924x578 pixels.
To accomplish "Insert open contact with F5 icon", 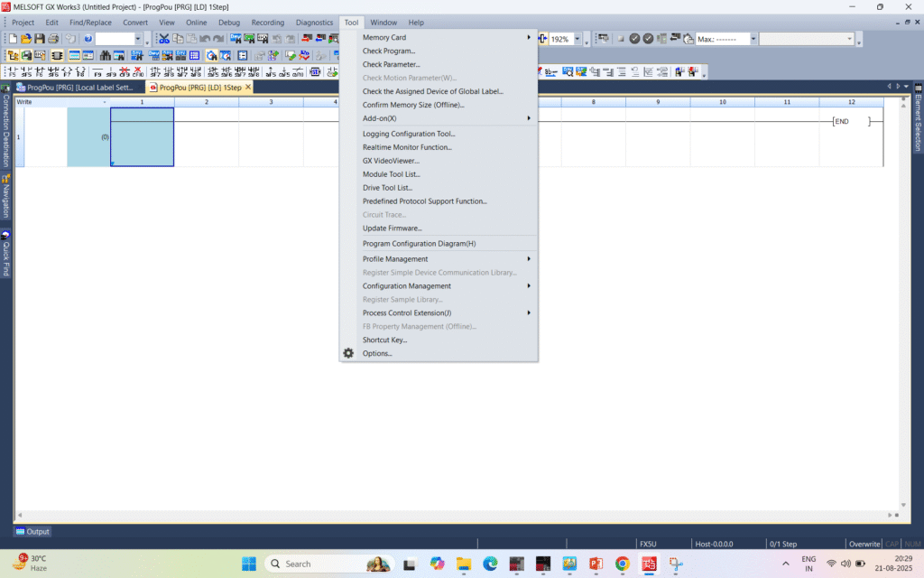I will tap(12, 72).
